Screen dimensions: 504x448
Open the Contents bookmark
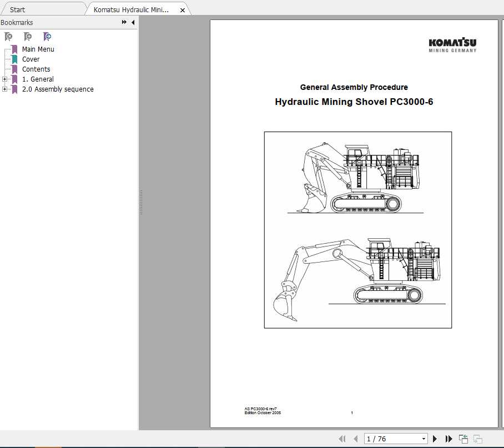[x=36, y=69]
